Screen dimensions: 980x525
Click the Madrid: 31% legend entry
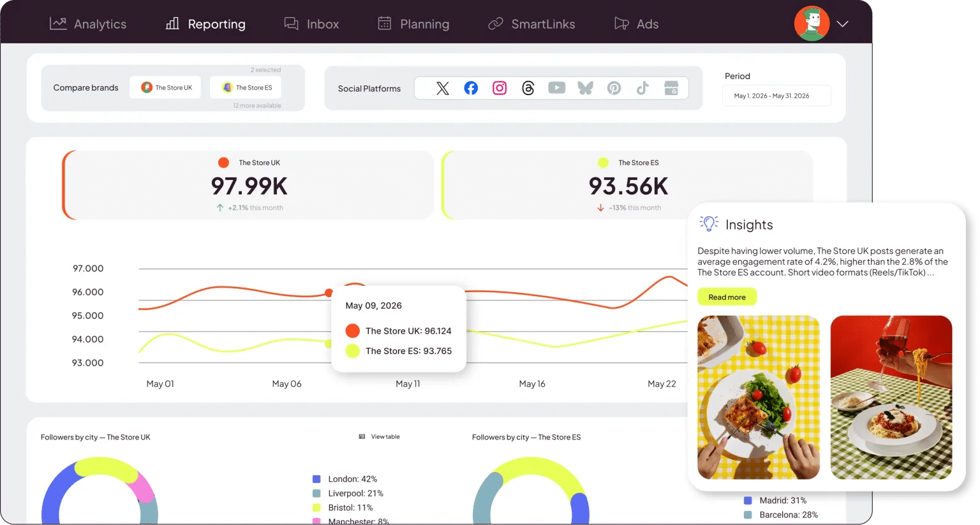click(x=775, y=501)
